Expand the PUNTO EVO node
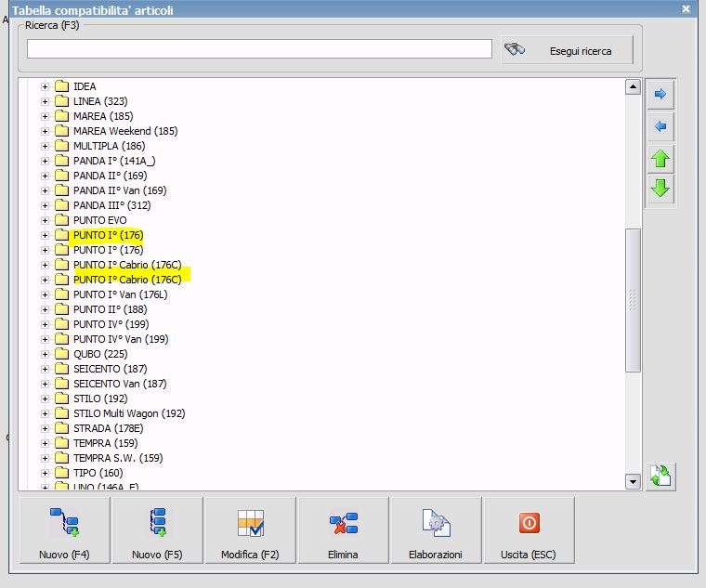Image resolution: width=706 pixels, height=588 pixels. 45,220
